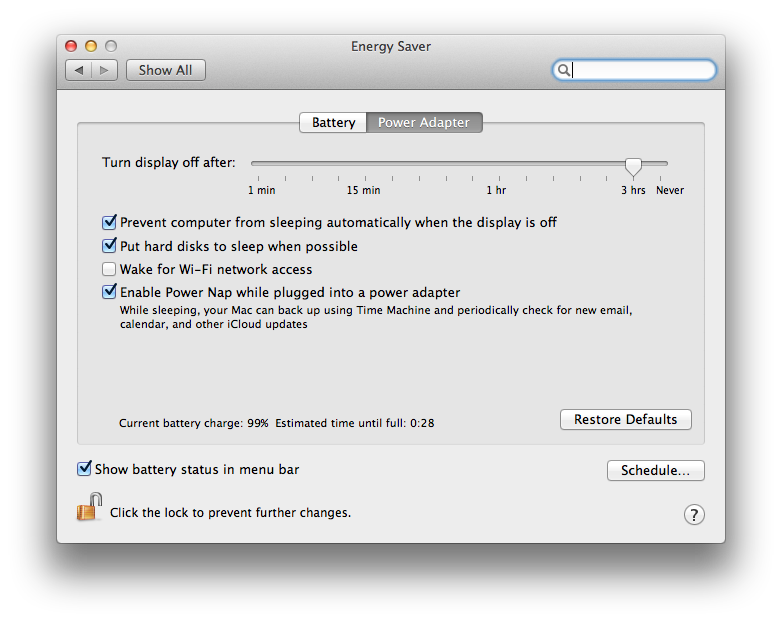Disable Power Nap while plugged in

click(109, 292)
